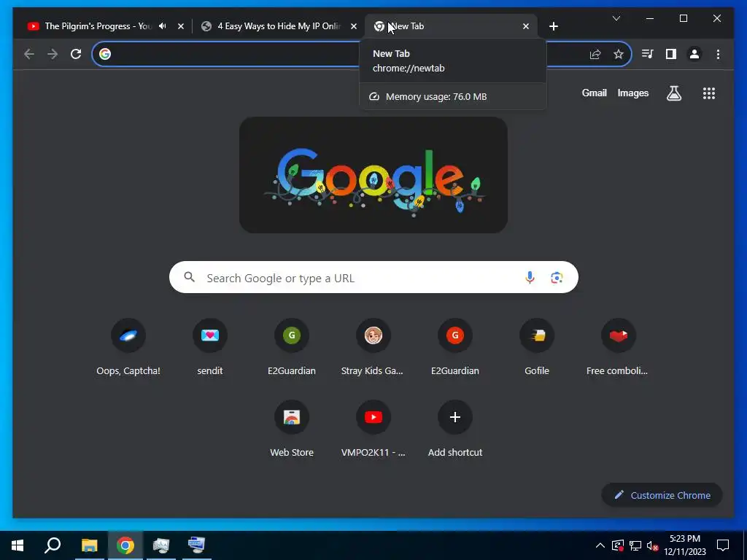The width and height of the screenshot is (747, 560).
Task: Click the Chrome taskbar icon
Action: coord(125,545)
